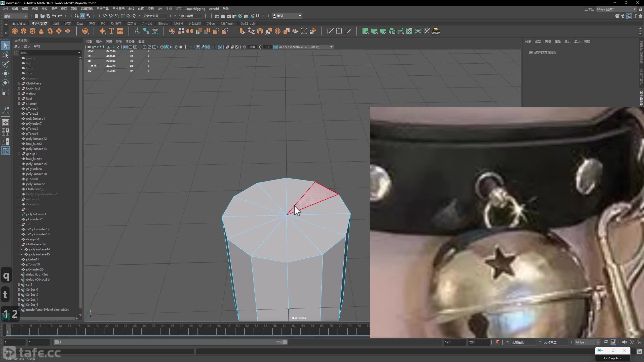Expand the ClothPiece group in Outliner
644x362 pixels.
click(19, 83)
